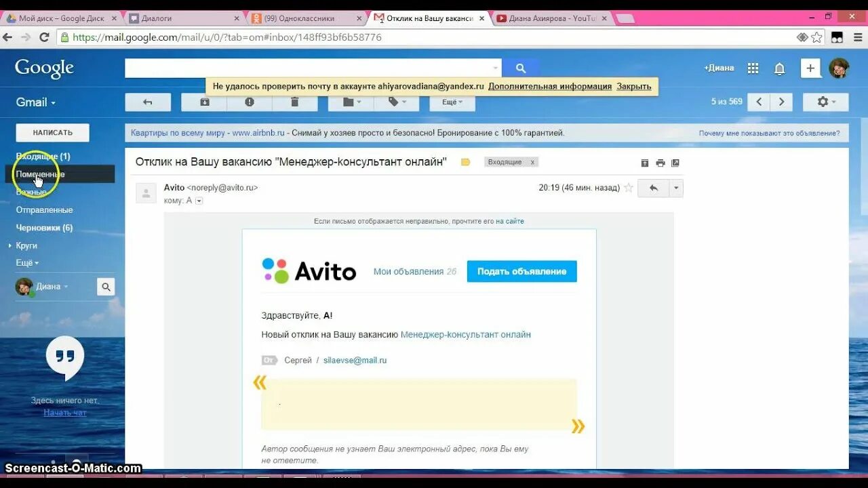This screenshot has height=488, width=868.
Task: Click the browser address bar
Action: (434, 37)
